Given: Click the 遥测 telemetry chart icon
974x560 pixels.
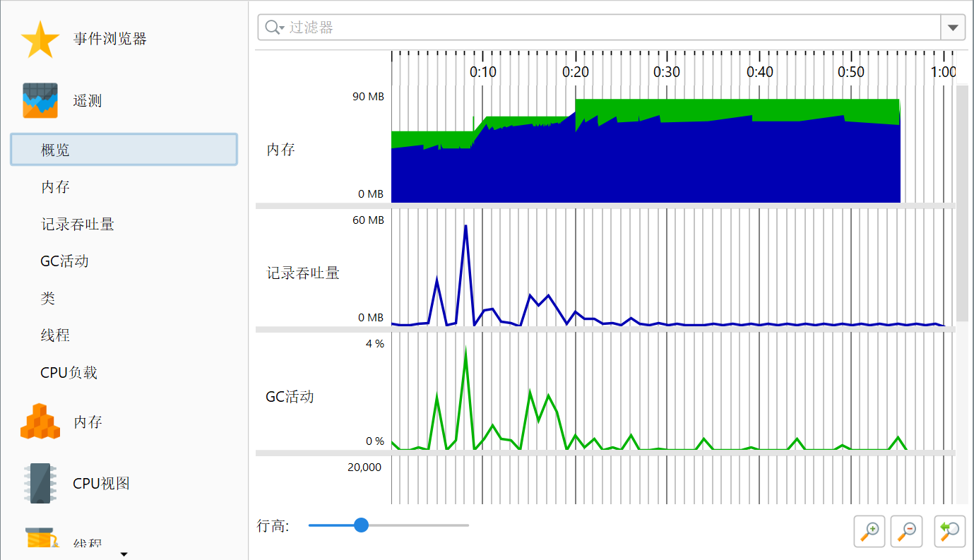Looking at the screenshot, I should click(x=40, y=101).
